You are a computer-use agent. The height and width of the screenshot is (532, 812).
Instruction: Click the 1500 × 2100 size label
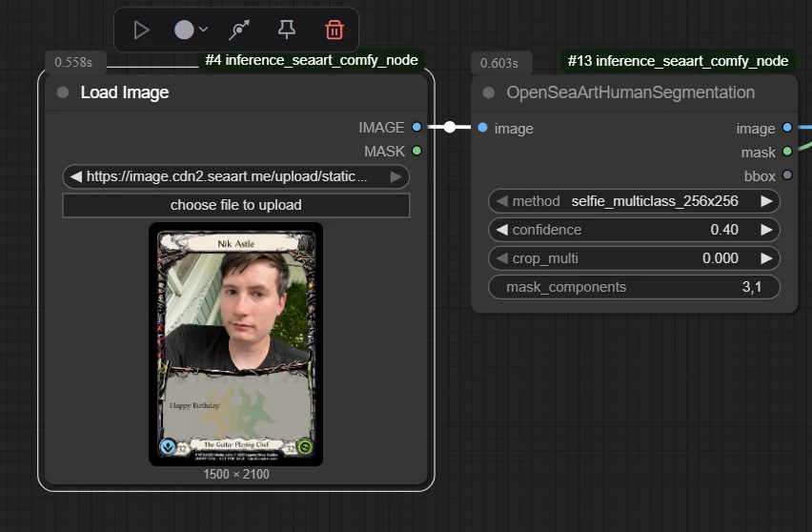pyautogui.click(x=236, y=474)
